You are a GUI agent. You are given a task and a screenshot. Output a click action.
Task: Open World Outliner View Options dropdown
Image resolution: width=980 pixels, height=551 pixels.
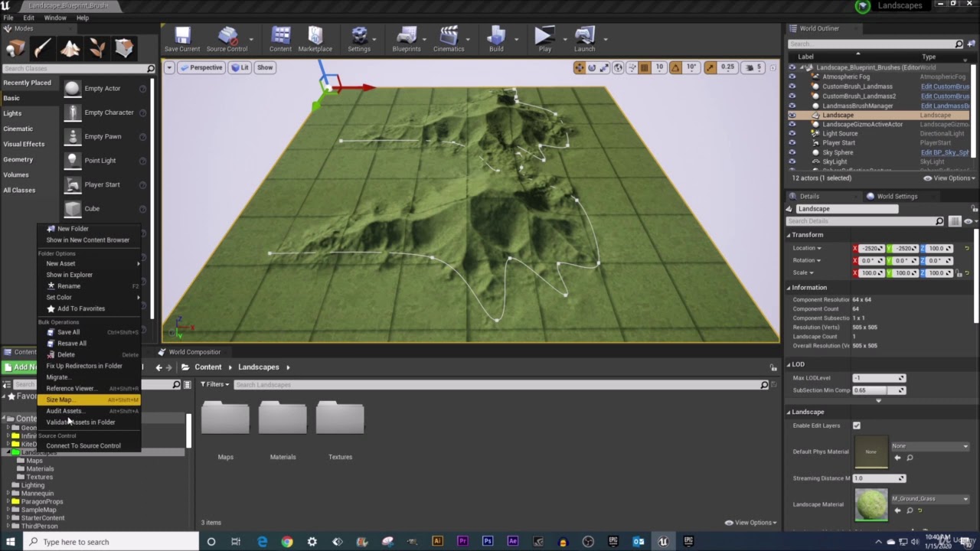(x=949, y=178)
